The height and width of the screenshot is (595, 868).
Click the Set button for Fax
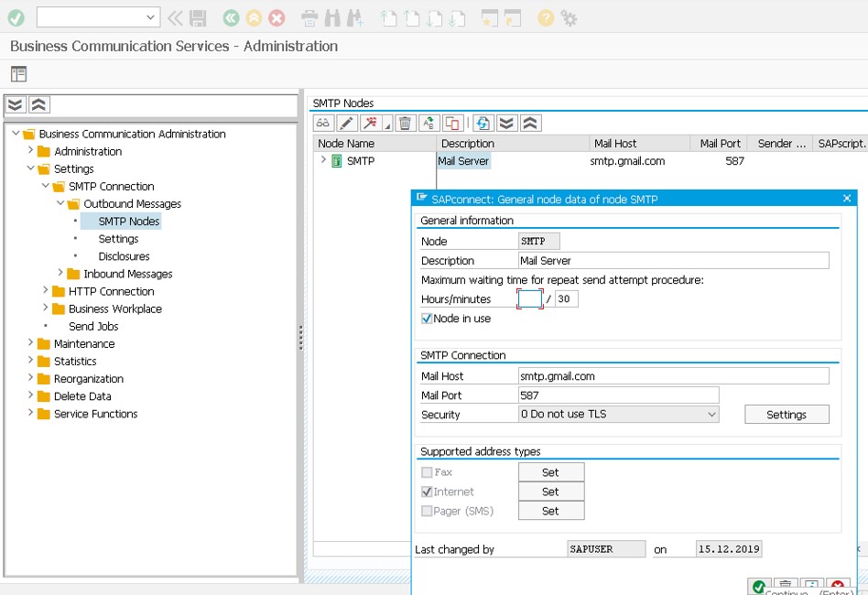[x=551, y=472]
